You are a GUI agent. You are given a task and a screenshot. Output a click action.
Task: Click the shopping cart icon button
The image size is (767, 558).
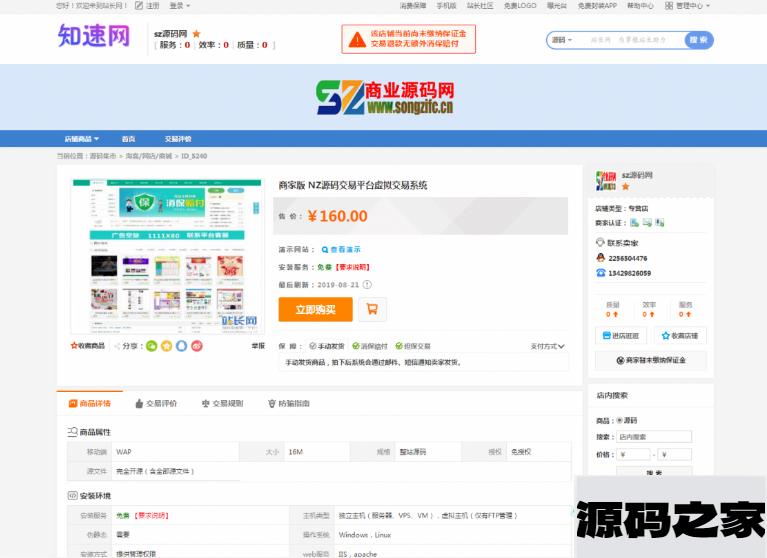[372, 309]
